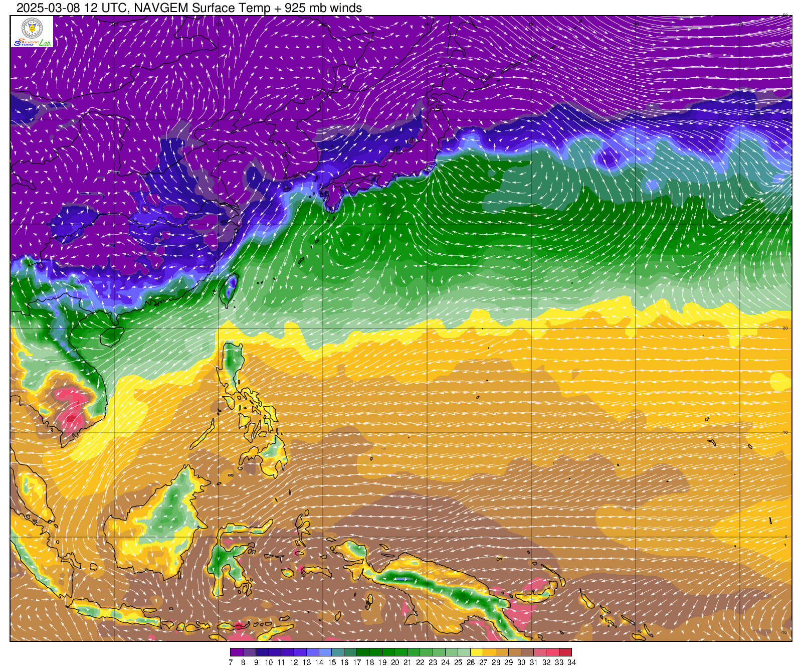Select the colorbar label 33

[559, 662]
